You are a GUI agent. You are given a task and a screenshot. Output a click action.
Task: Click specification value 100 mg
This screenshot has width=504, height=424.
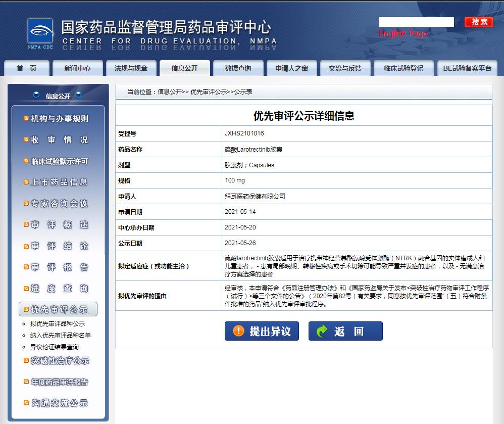tap(235, 180)
